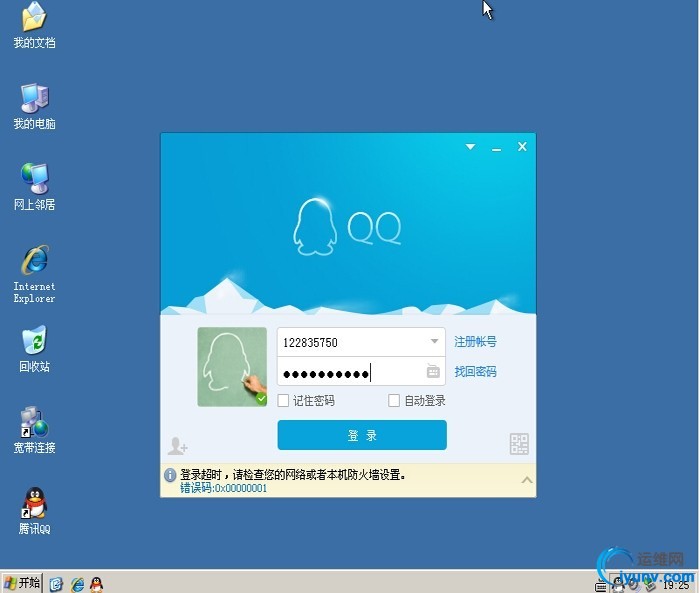The height and width of the screenshot is (593, 700).
Task: Open the QQ settings dropdown triangle in title bar
Action: (470, 146)
